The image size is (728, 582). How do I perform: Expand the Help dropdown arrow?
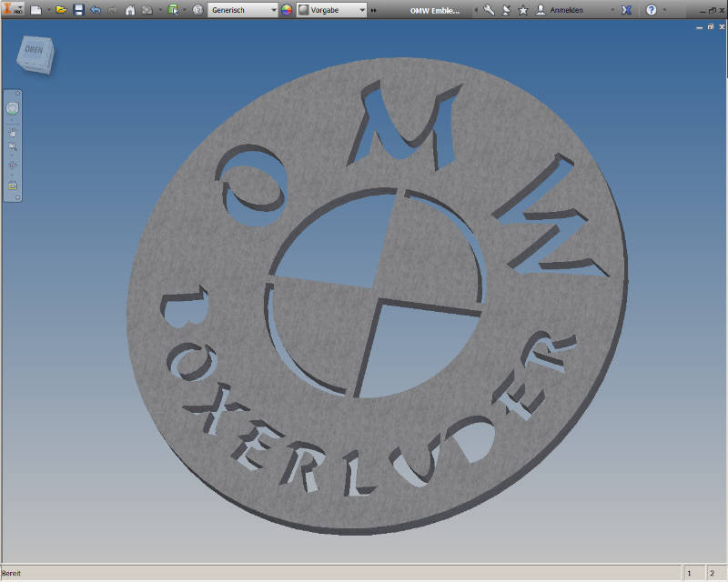664,10
